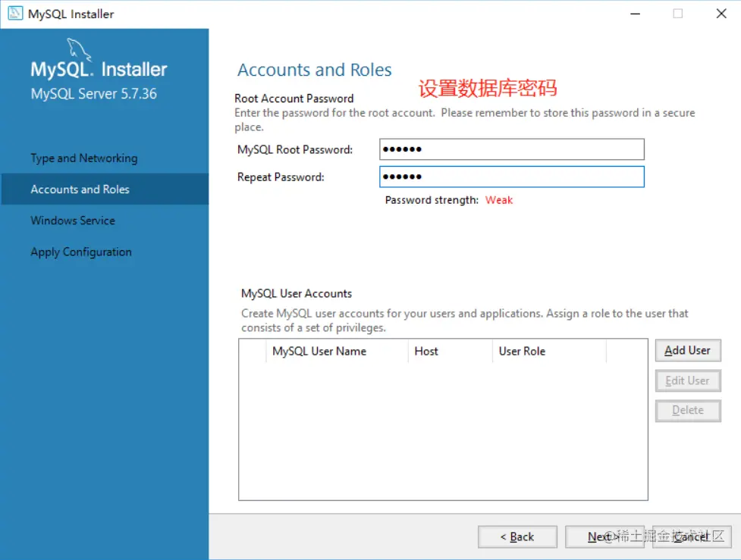Click the disabled Delete button

(688, 410)
